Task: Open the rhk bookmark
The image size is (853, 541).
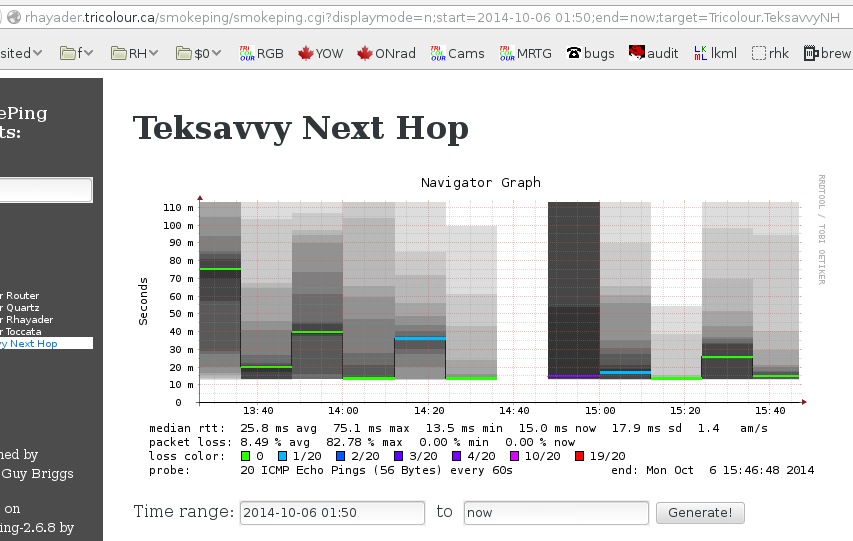Action: click(x=770, y=53)
